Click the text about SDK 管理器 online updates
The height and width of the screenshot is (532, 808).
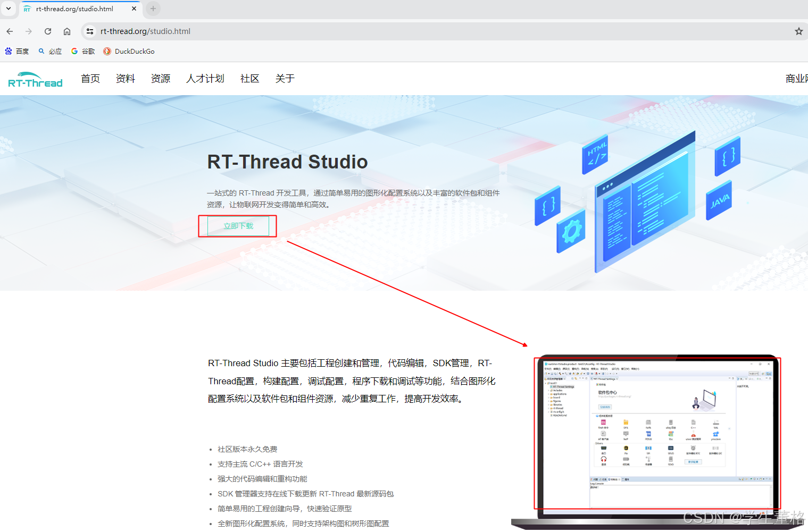point(305,494)
